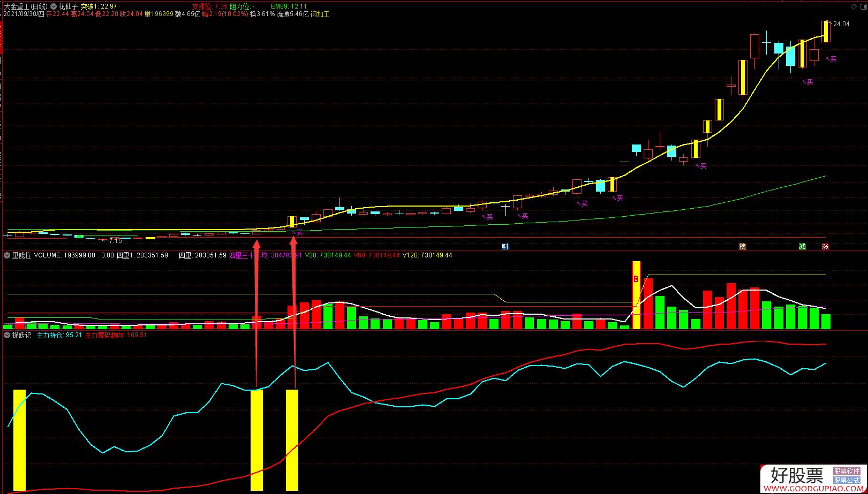Expand the 捉妖记 indicator dropdown arrow
This screenshot has height=494, width=868.
tap(7, 336)
